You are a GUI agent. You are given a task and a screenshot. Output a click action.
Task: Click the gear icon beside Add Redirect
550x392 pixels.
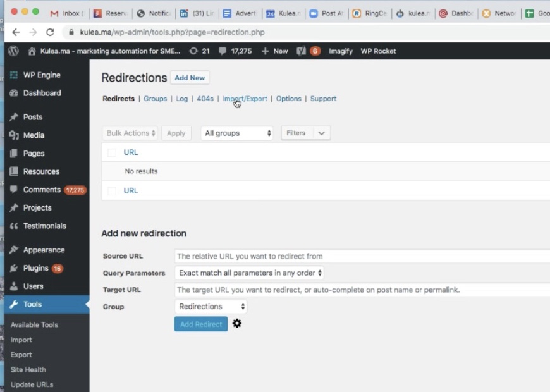[x=237, y=323]
